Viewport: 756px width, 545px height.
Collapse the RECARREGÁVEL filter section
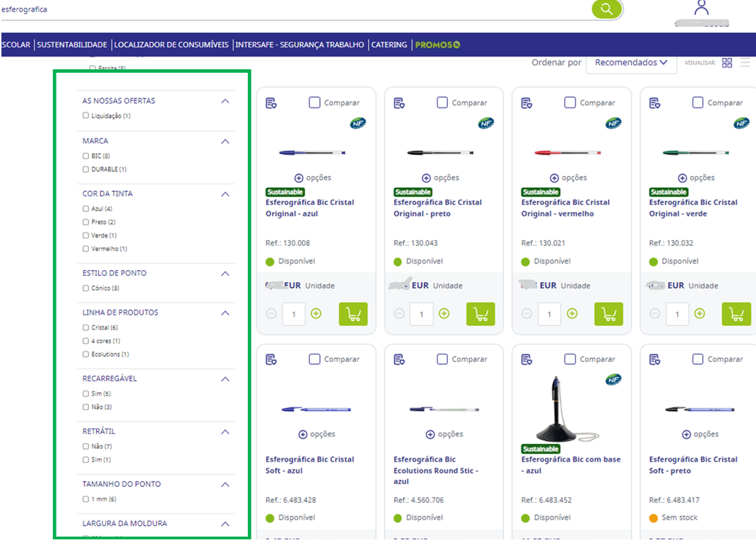[225, 379]
